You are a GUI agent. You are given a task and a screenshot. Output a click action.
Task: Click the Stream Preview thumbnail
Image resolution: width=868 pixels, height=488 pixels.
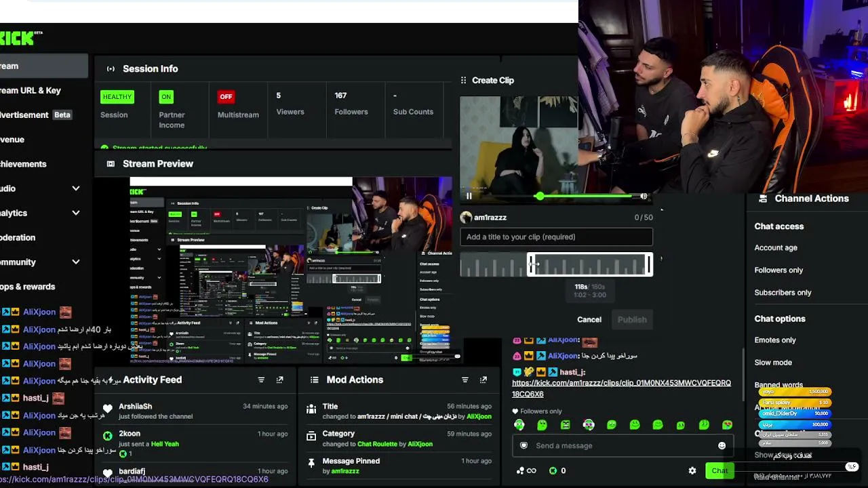pos(291,271)
